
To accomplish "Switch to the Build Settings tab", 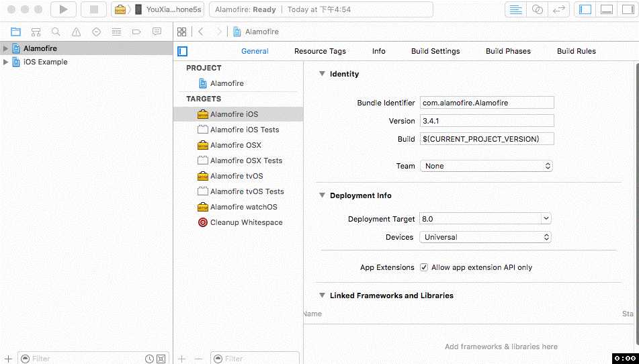I will tap(435, 51).
